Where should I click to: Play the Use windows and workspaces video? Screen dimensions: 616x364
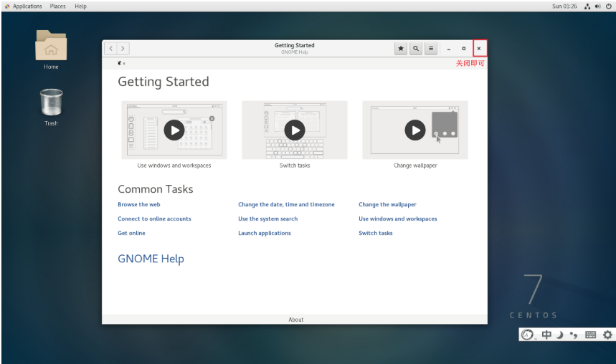point(174,130)
